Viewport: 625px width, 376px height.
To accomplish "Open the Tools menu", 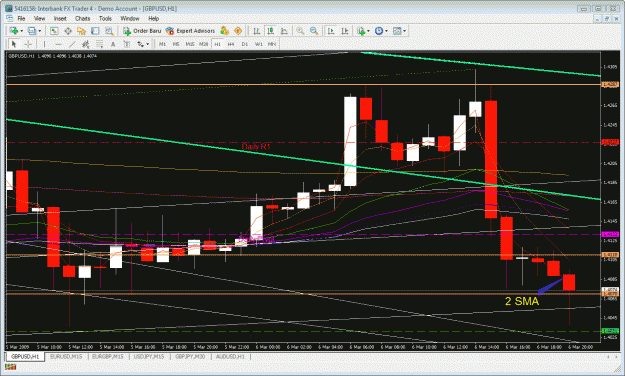I will point(105,18).
